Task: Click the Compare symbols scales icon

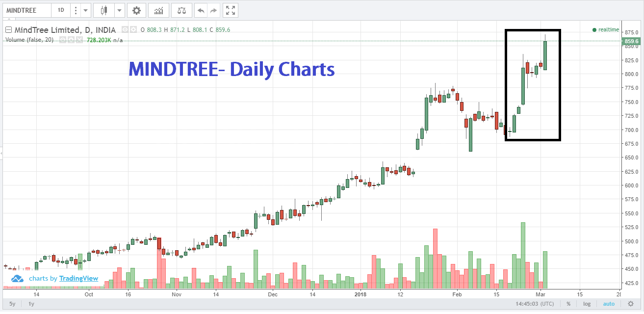Action: pos(181,10)
